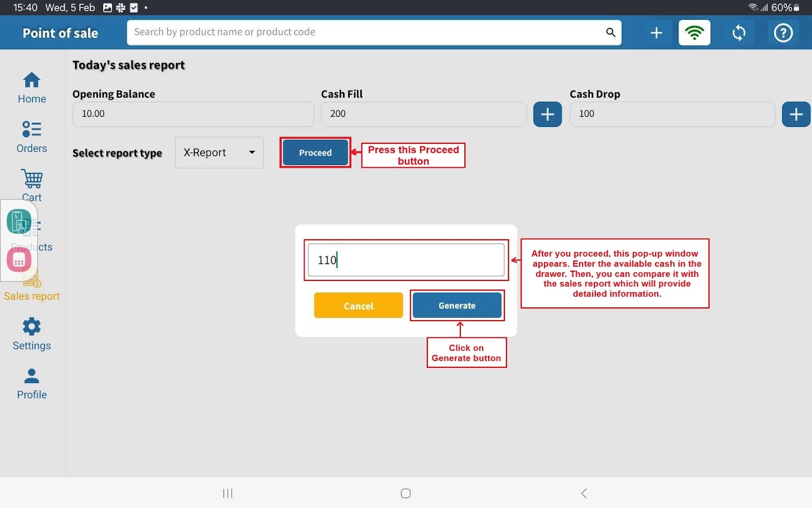Expand the X-Report type dropdown
This screenshot has height=508, width=812.
pyautogui.click(x=219, y=152)
